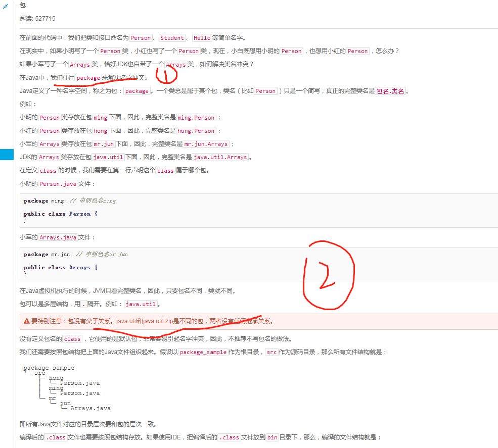Click the hong.Person full class name
Viewport: 498px width, 448px height.
click(x=196, y=131)
